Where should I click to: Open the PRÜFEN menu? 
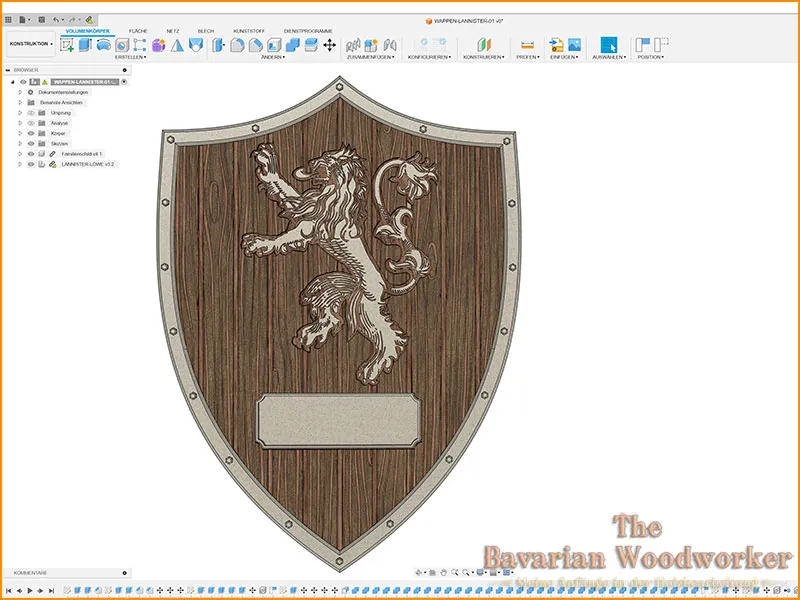pyautogui.click(x=528, y=57)
